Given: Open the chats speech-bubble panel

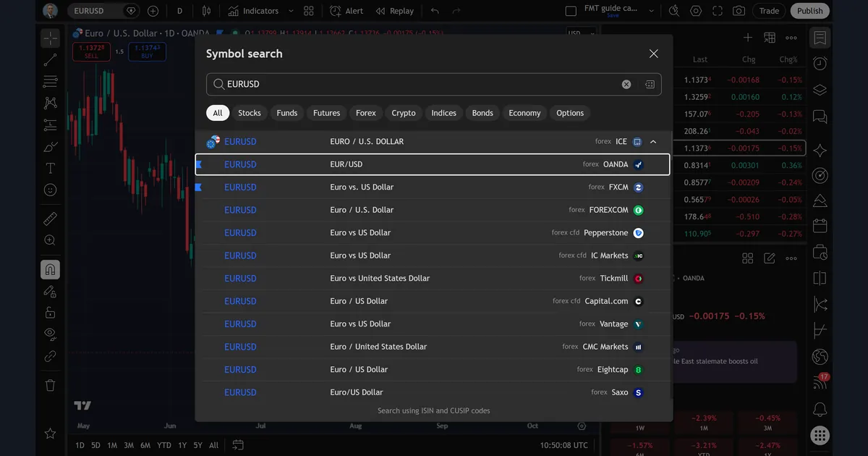Looking at the screenshot, I should (820, 116).
